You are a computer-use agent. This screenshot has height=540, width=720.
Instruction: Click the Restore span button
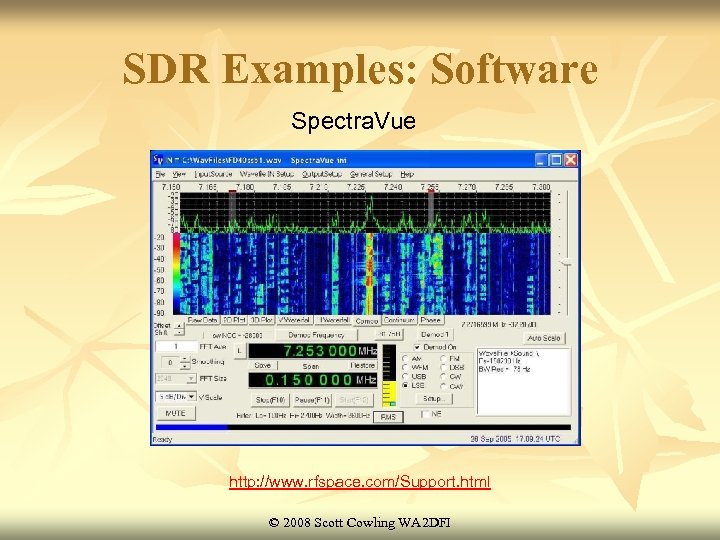tap(363, 366)
